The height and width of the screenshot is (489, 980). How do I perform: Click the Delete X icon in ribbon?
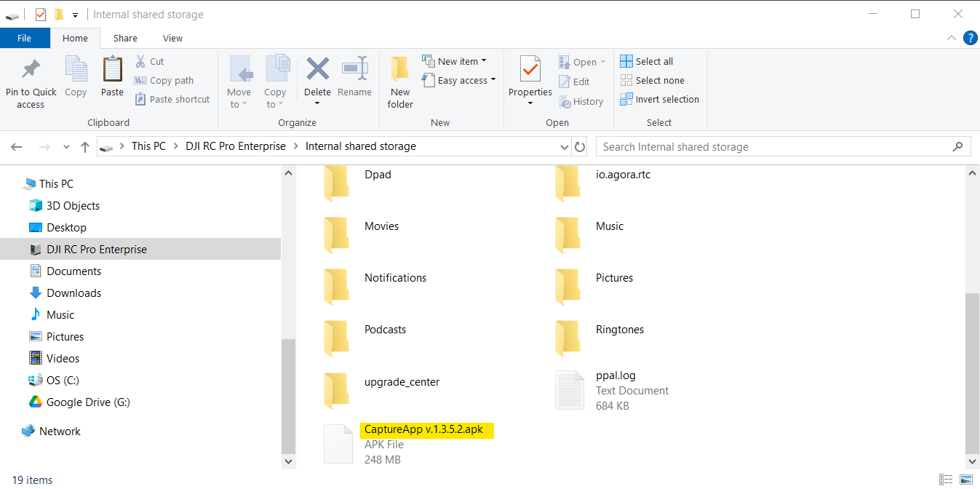click(x=317, y=69)
